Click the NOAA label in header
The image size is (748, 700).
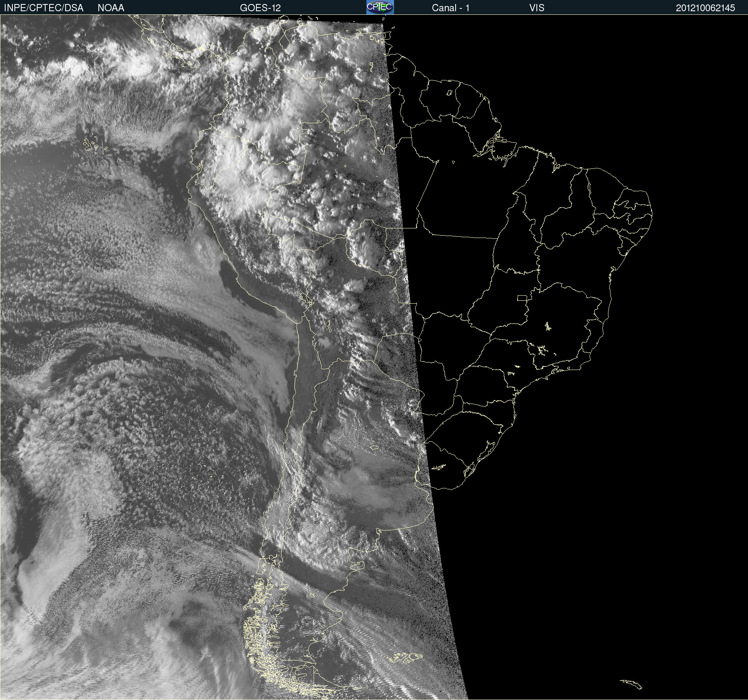click(111, 8)
